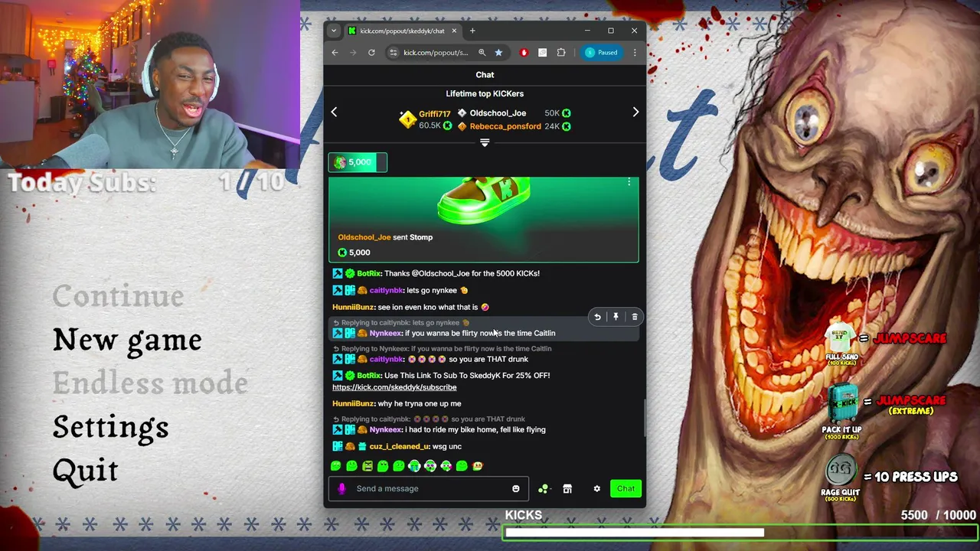Click BotRix username in thanks message
The image size is (980, 551).
pyautogui.click(x=369, y=273)
